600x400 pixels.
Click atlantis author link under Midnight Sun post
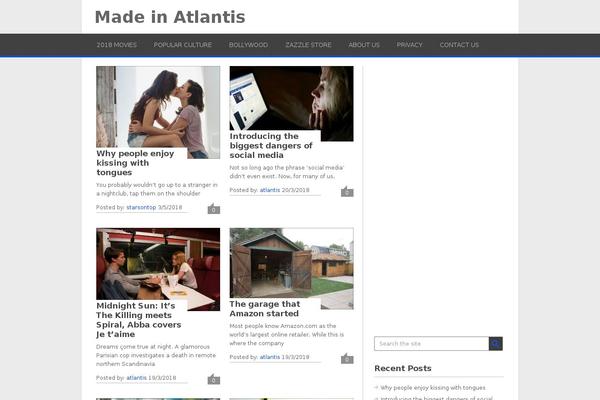click(137, 378)
